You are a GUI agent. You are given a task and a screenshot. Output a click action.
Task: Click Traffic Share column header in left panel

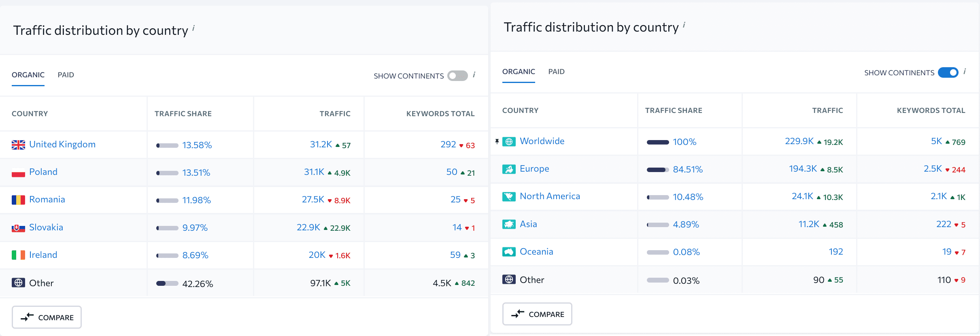(x=183, y=114)
